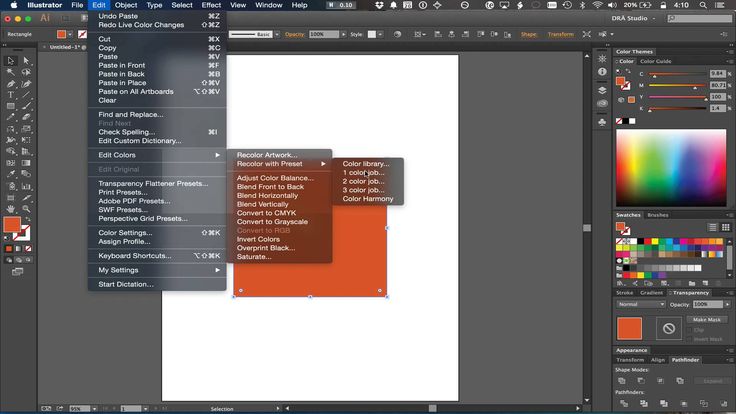Screen dimensions: 736x414
Task: Click the toolbox orange Fill swatch
Action: (x=12, y=224)
